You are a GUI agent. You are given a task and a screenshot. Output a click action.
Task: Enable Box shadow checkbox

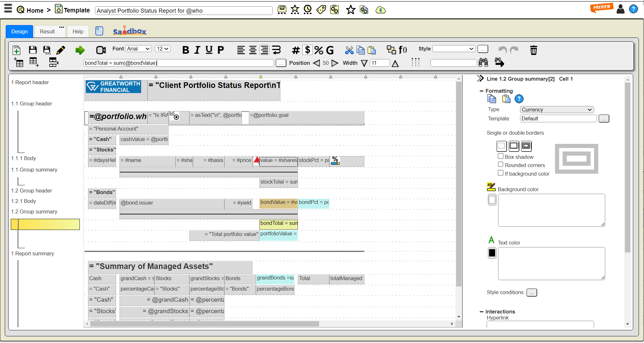click(x=501, y=156)
